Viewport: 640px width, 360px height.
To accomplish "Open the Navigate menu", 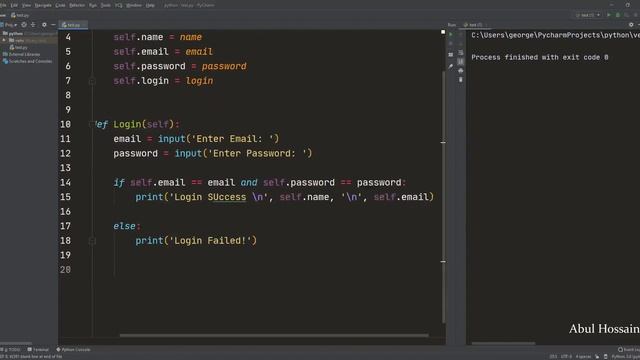I will coord(43,5).
